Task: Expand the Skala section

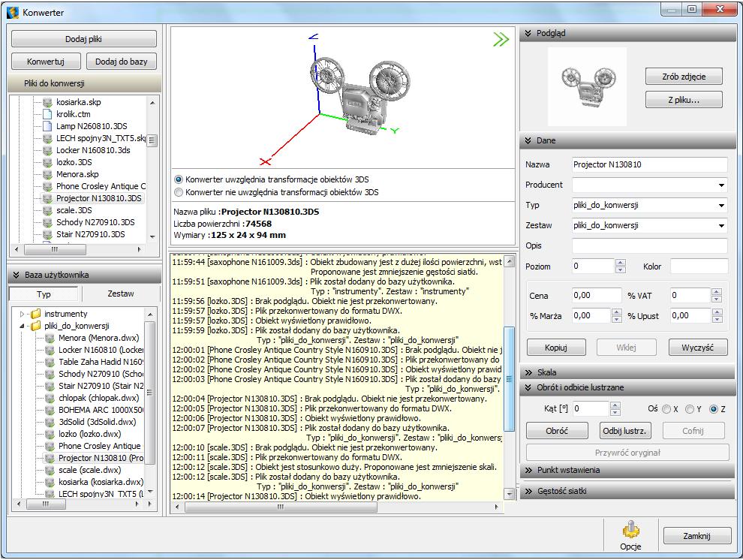Action: (x=528, y=372)
